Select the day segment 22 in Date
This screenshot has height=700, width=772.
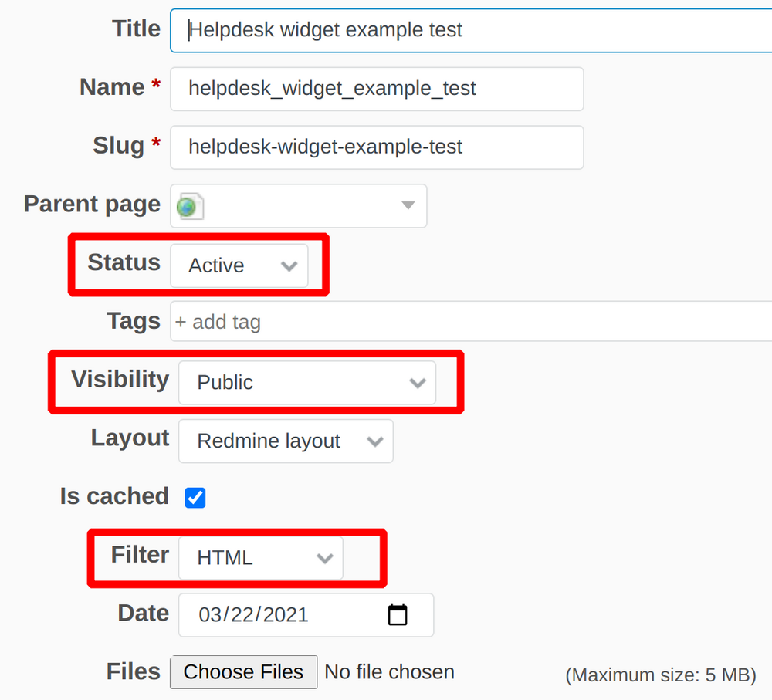coord(242,615)
